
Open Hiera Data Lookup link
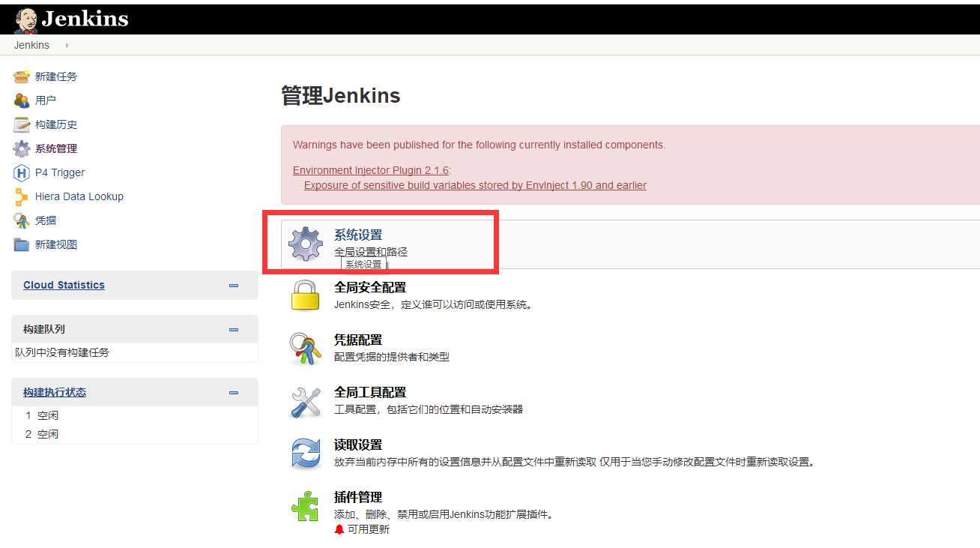click(x=79, y=196)
